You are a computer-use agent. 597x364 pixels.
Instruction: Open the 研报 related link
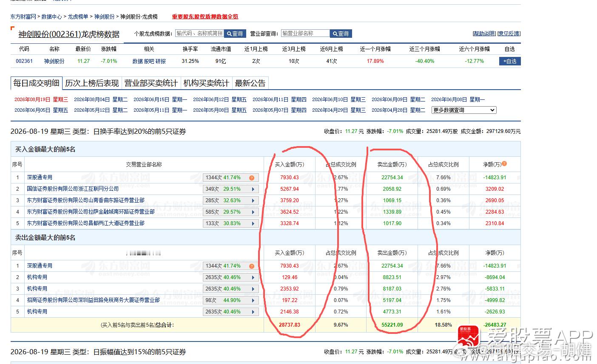coord(161,61)
